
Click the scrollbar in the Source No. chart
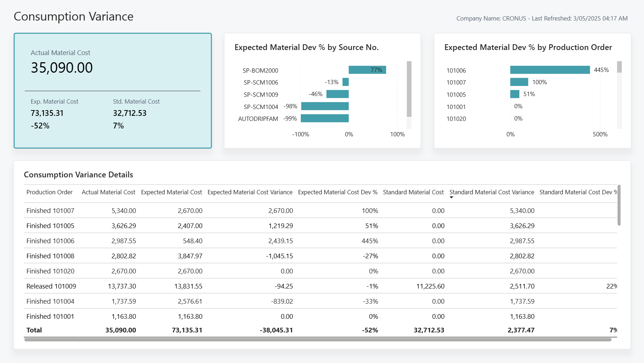point(409,88)
